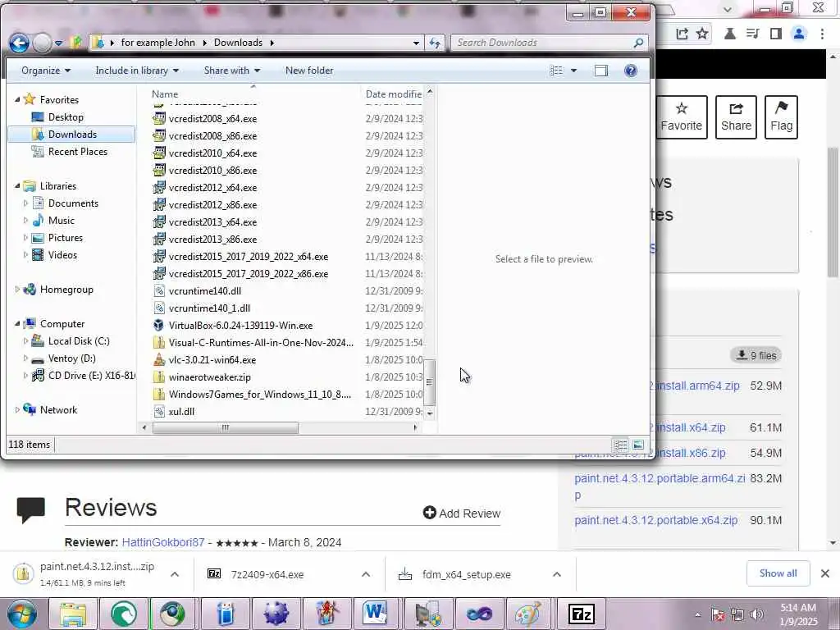The height and width of the screenshot is (630, 840).
Task: Change view using the view icon in toolbar
Action: tap(557, 71)
